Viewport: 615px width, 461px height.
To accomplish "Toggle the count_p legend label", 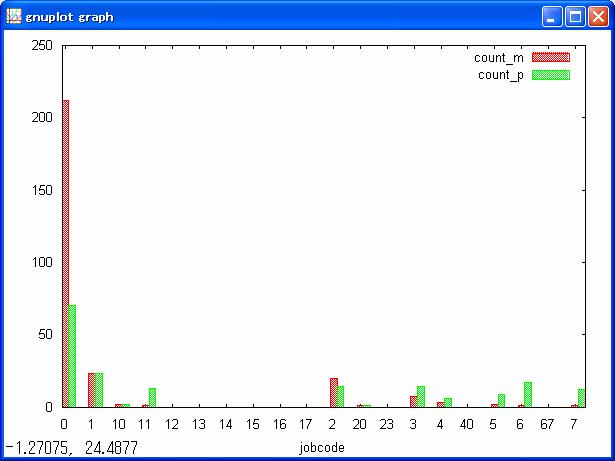I will click(x=500, y=74).
